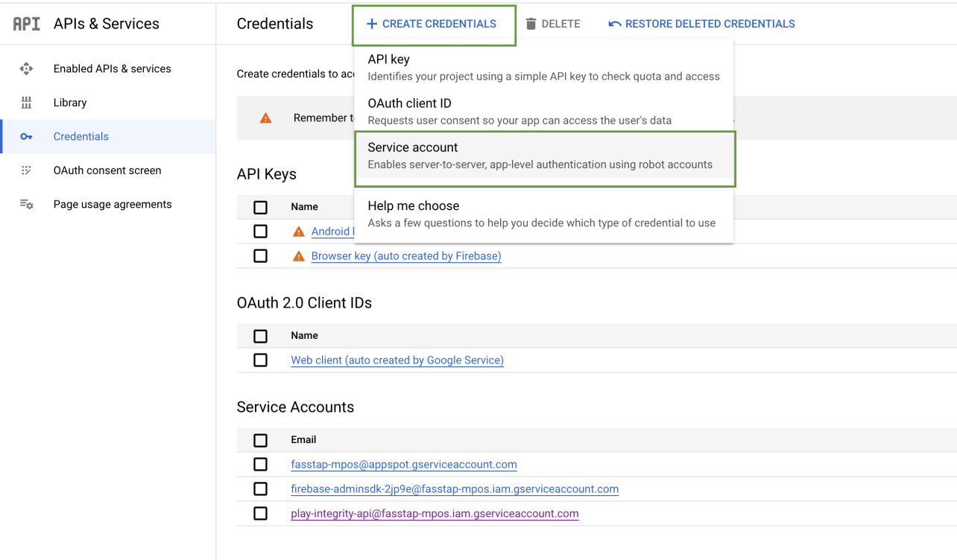The height and width of the screenshot is (560, 957).
Task: Click the warning icon on the Android key row
Action: (299, 232)
